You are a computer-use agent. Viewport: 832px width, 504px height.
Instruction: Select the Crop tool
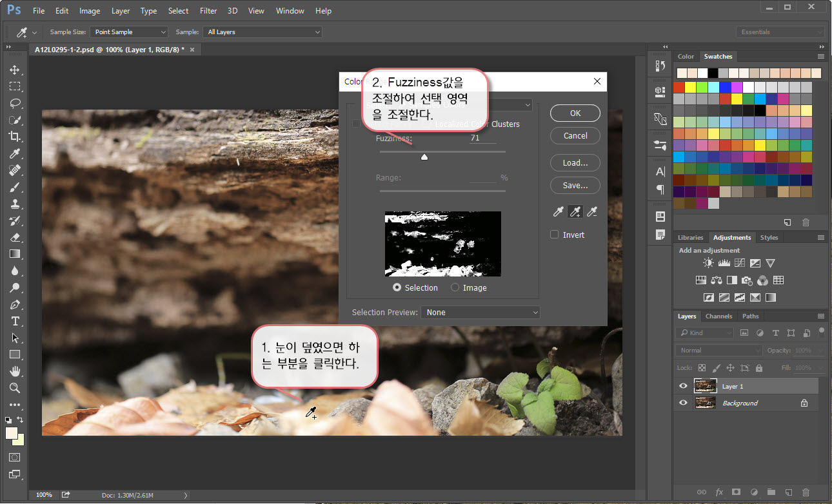coord(15,137)
